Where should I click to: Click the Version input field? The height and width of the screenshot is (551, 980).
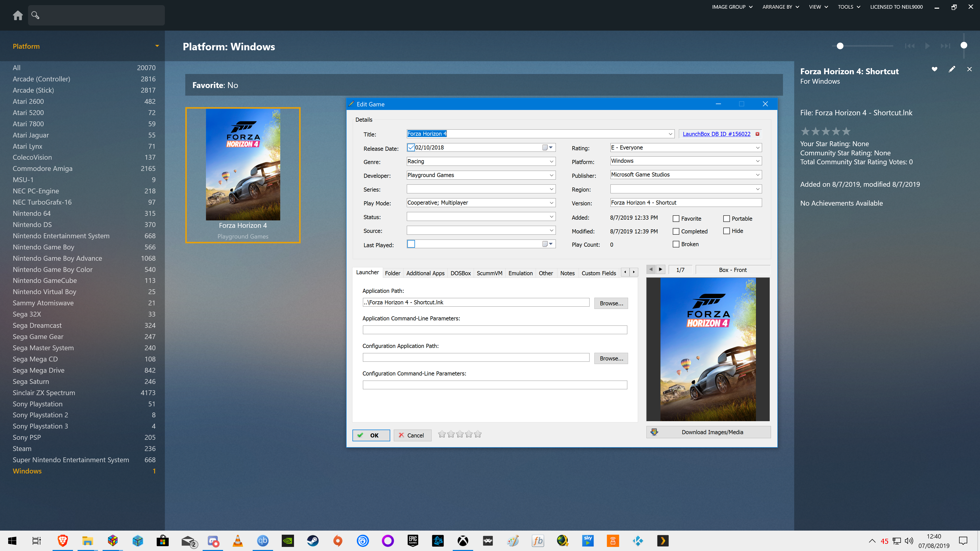[x=685, y=203]
